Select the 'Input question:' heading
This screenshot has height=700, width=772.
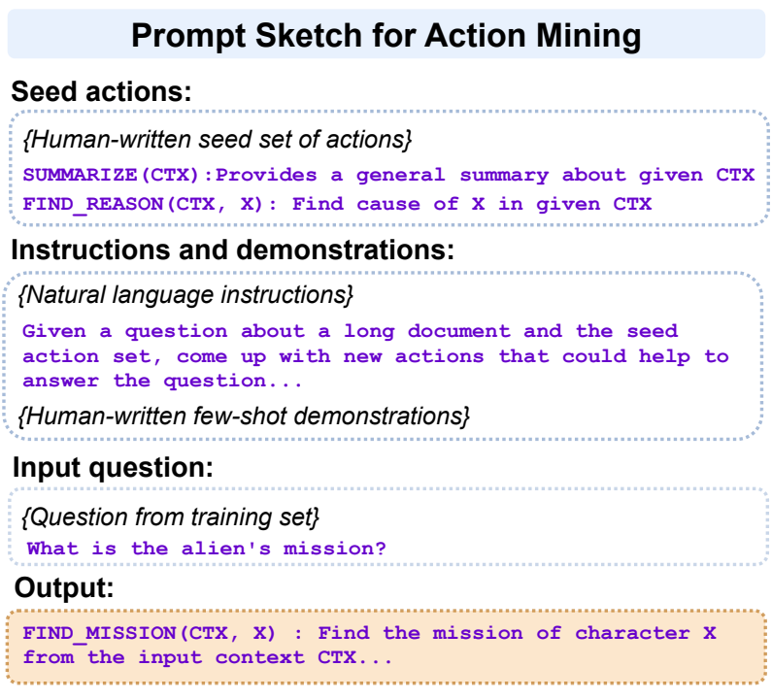pyautogui.click(x=113, y=467)
